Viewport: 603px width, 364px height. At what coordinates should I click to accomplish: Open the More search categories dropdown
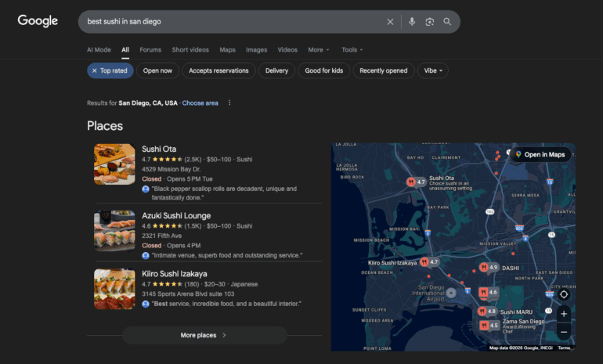pos(319,49)
